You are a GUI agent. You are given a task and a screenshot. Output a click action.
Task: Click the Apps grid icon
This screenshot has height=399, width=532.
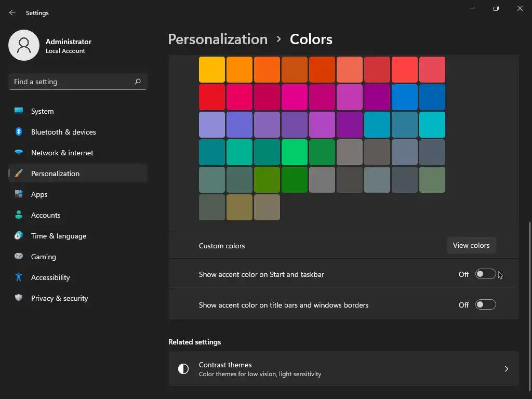19,194
